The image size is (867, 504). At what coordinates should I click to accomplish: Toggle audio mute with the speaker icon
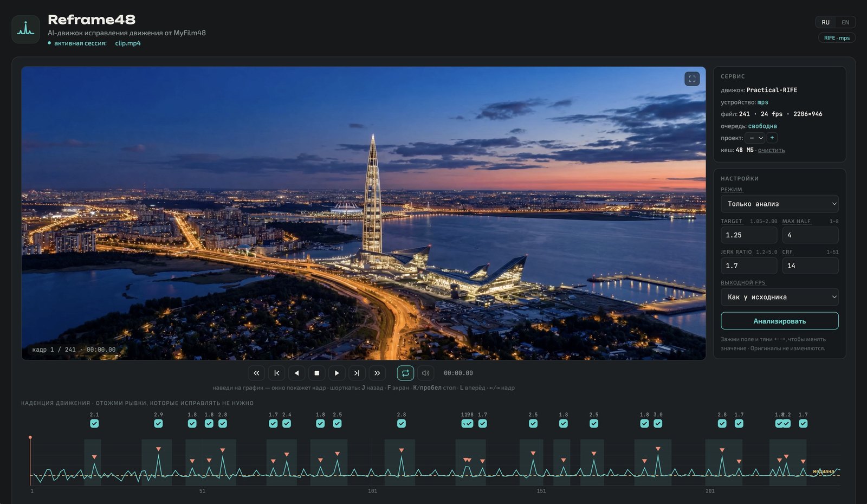(425, 373)
